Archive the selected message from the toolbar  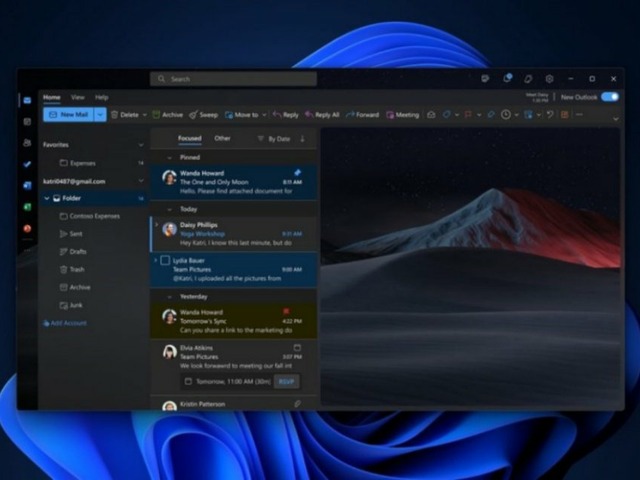tap(167, 115)
